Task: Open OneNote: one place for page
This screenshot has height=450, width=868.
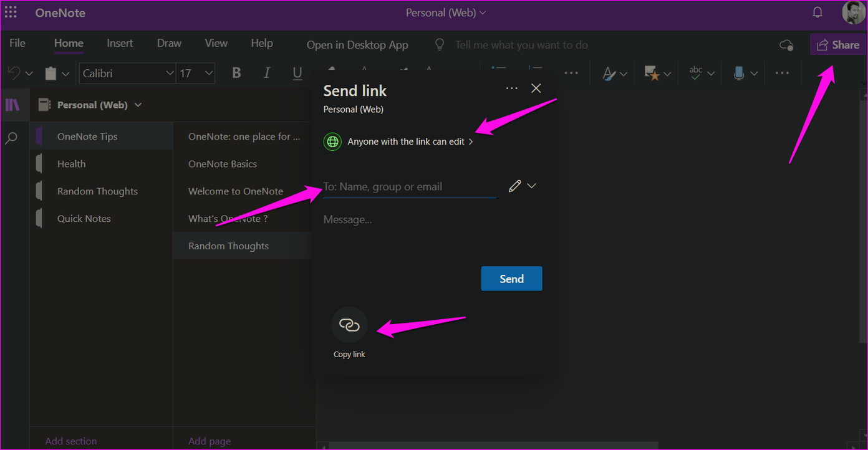Action: (x=243, y=136)
